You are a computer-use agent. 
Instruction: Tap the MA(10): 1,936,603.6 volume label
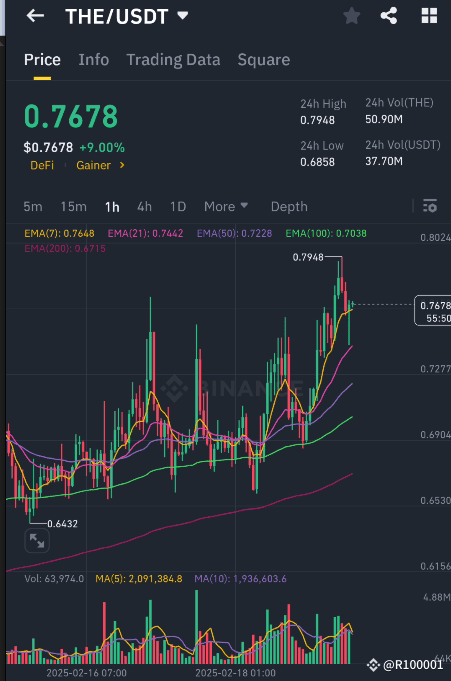(x=240, y=579)
